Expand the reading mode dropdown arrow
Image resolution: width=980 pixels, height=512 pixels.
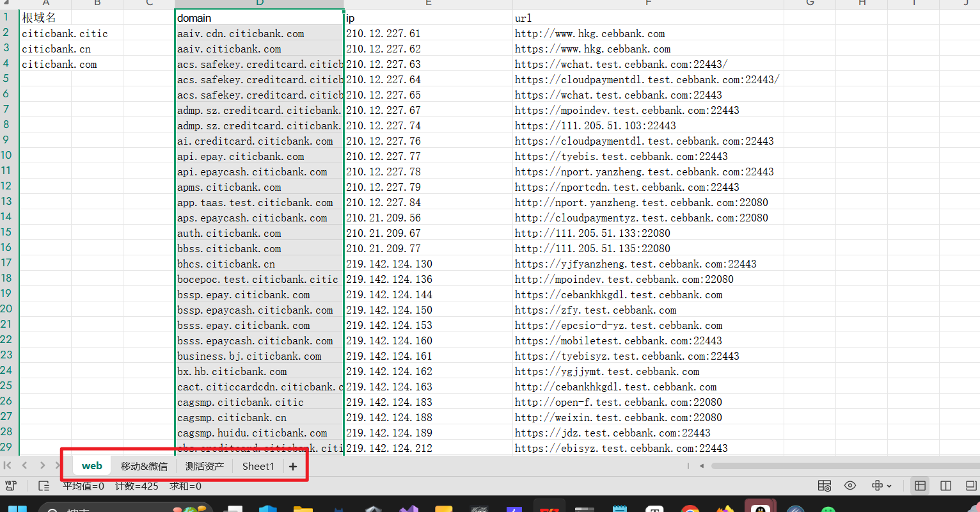click(889, 486)
